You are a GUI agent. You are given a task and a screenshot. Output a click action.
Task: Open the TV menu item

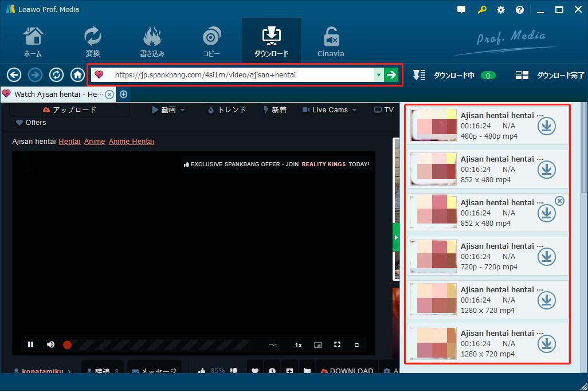click(x=384, y=110)
